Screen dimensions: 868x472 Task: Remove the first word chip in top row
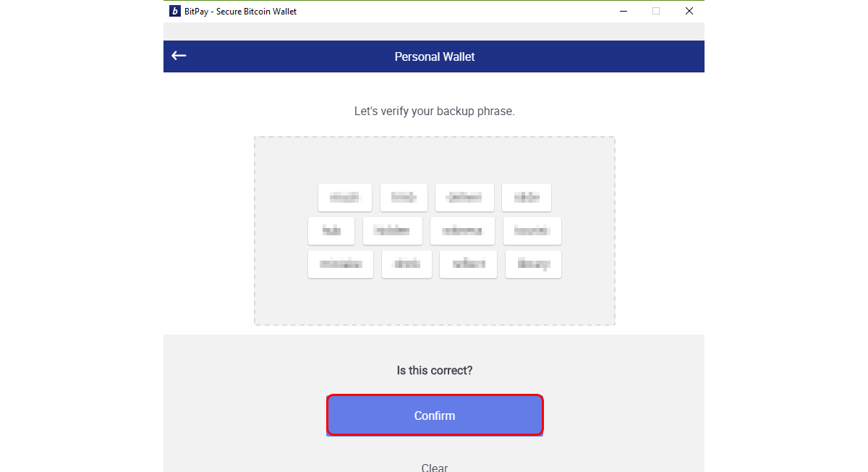pos(344,198)
